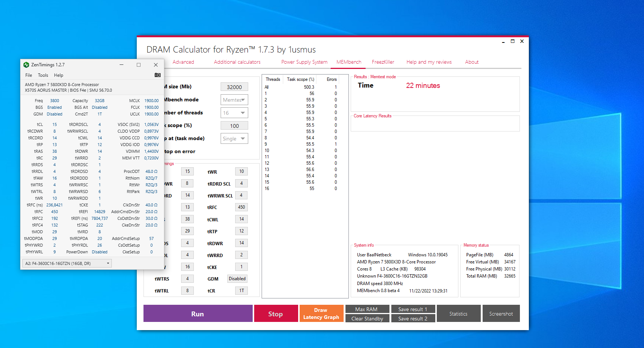The height and width of the screenshot is (348, 644).
Task: Click the Task scope (%) column header
Action: click(300, 79)
